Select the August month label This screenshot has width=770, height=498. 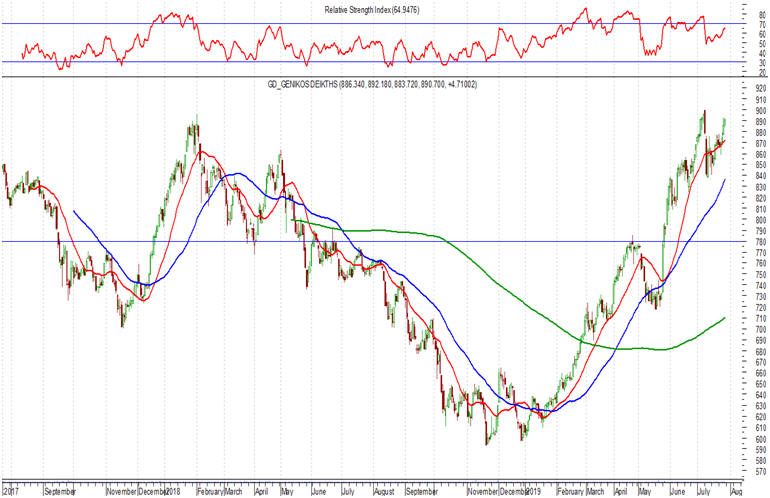pyautogui.click(x=384, y=491)
